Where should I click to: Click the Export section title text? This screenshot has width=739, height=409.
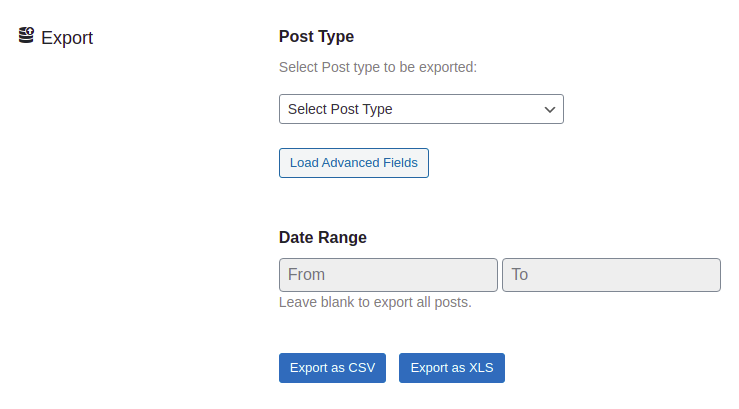[x=67, y=38]
